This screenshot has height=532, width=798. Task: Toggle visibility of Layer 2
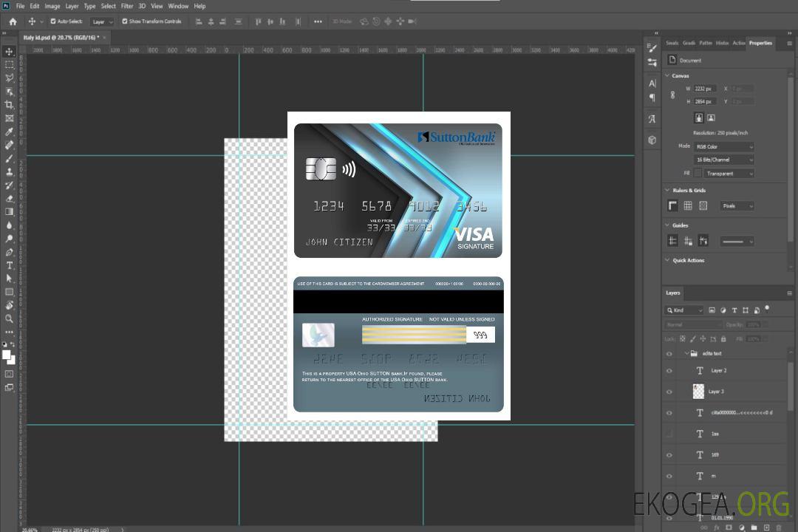669,371
